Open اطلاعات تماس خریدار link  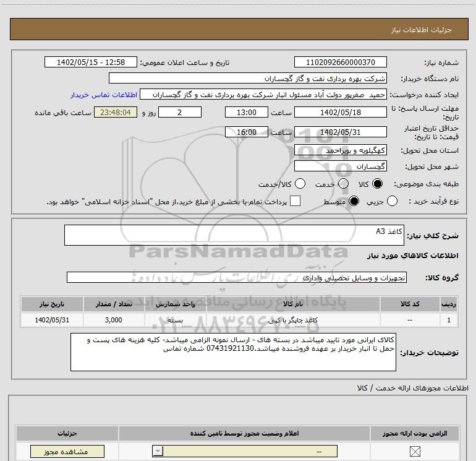tap(104, 95)
